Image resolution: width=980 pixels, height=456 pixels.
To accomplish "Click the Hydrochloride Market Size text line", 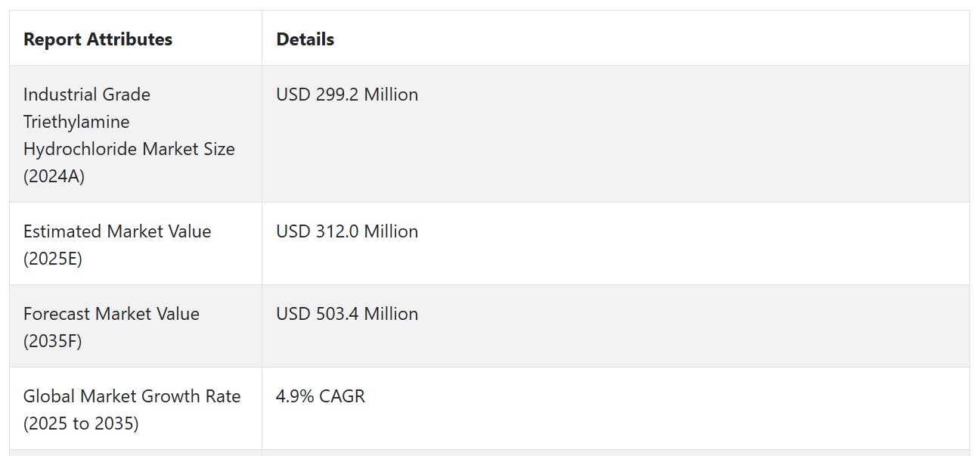I will pyautogui.click(x=129, y=149).
